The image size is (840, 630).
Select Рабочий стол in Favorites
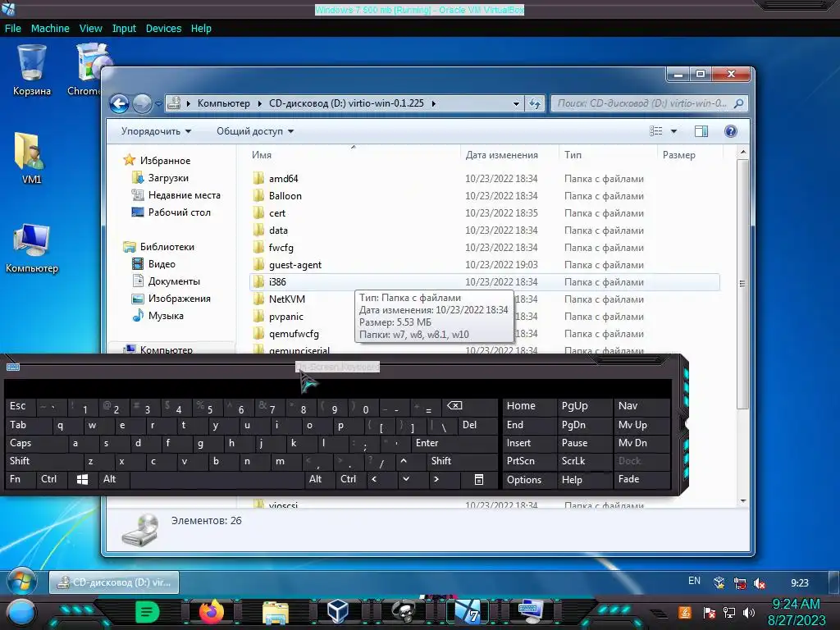point(179,212)
